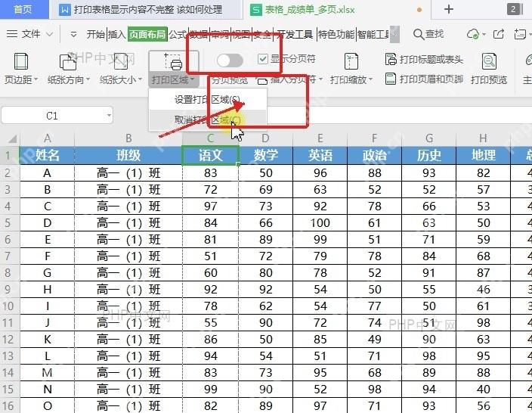Click the share export icon
The height and width of the screenshot is (413, 532).
[x=499, y=34]
